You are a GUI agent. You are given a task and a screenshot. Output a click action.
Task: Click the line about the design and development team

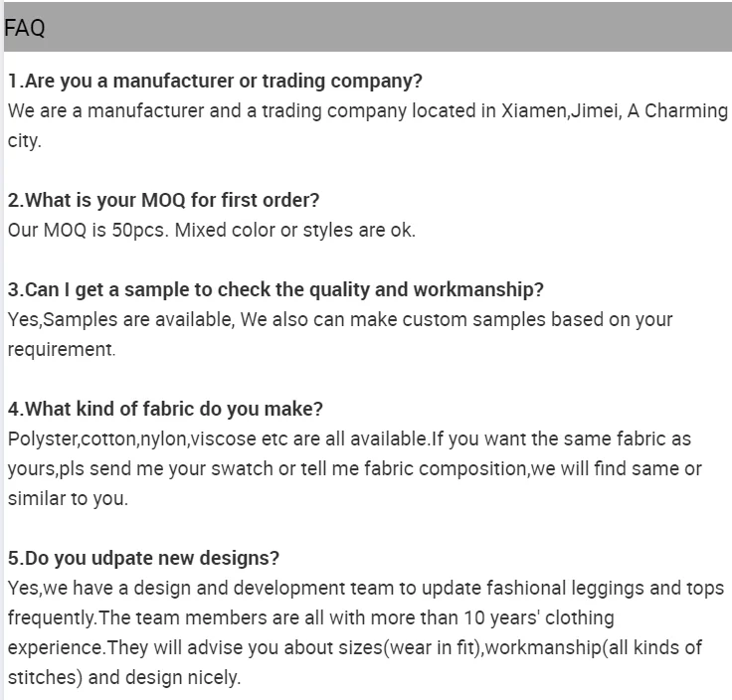pyautogui.click(x=366, y=588)
